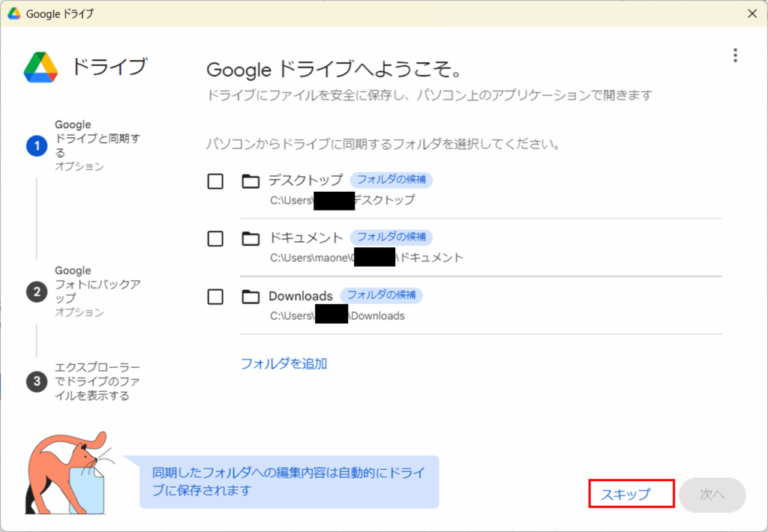Select step 2 circle for Google フォトにバックアップ
Screen dimensions: 768x532
click(x=37, y=291)
